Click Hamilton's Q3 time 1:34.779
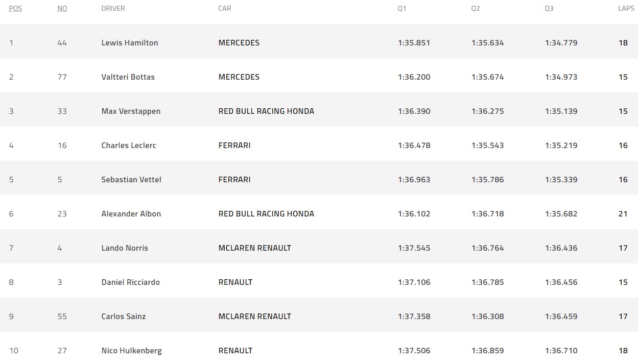638x364 pixels. coord(561,43)
